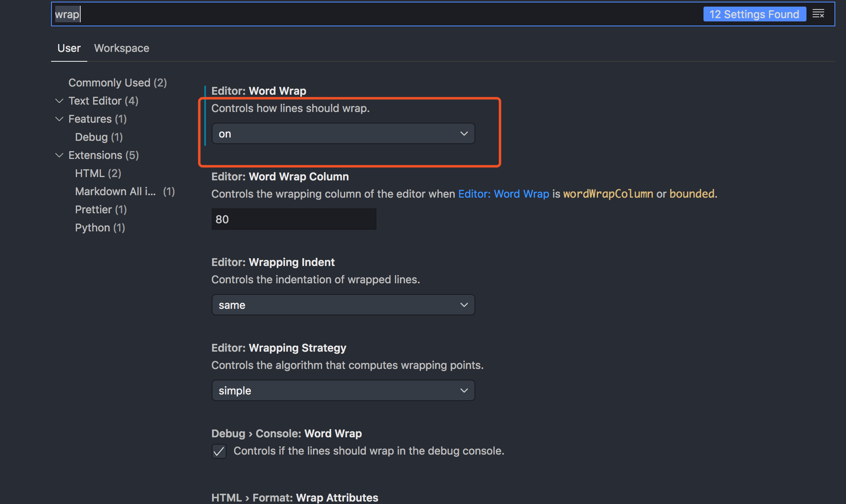
Task: Click the Editor Word Wrap Column input
Action: point(294,219)
